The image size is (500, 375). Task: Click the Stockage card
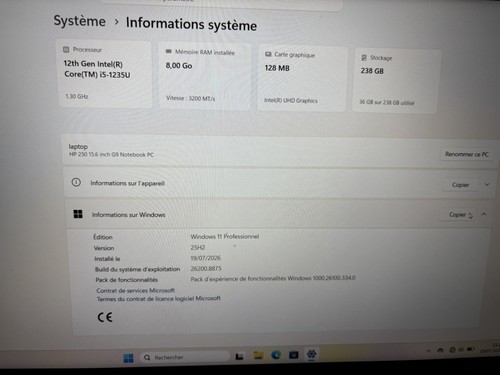[396, 81]
